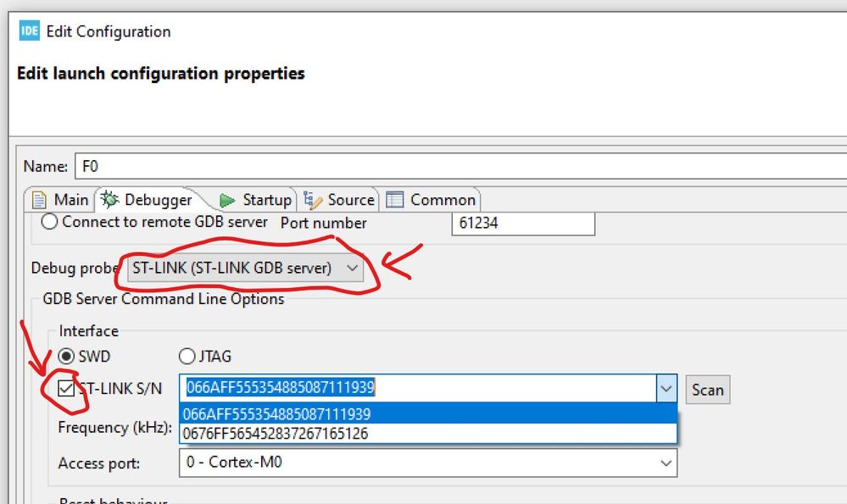Image resolution: width=847 pixels, height=504 pixels.
Task: Click the Name field containing F0
Action: [460, 166]
